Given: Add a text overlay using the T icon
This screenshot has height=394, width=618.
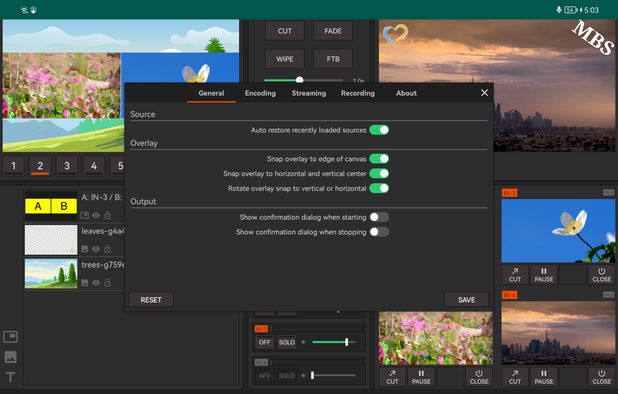Looking at the screenshot, I should (10, 377).
